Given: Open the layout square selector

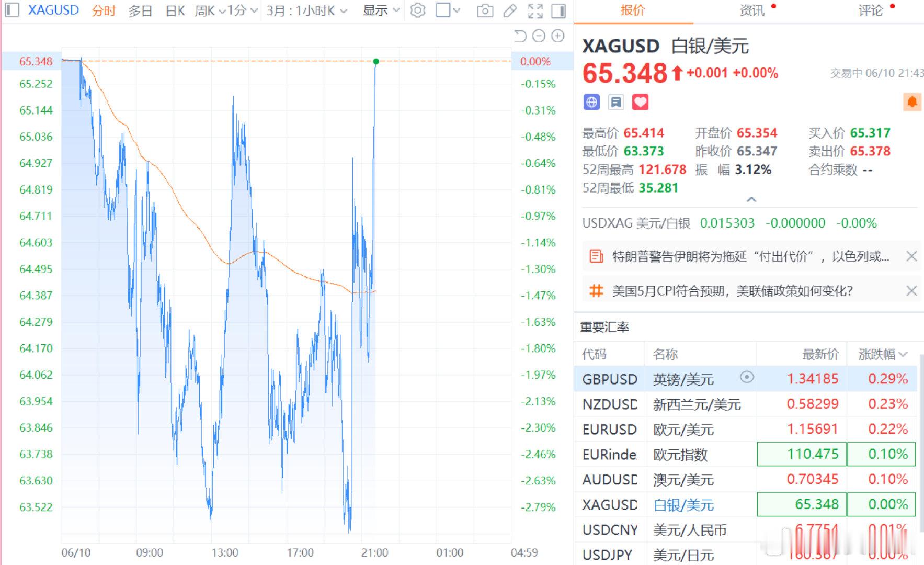Looking at the screenshot, I should (x=443, y=10).
